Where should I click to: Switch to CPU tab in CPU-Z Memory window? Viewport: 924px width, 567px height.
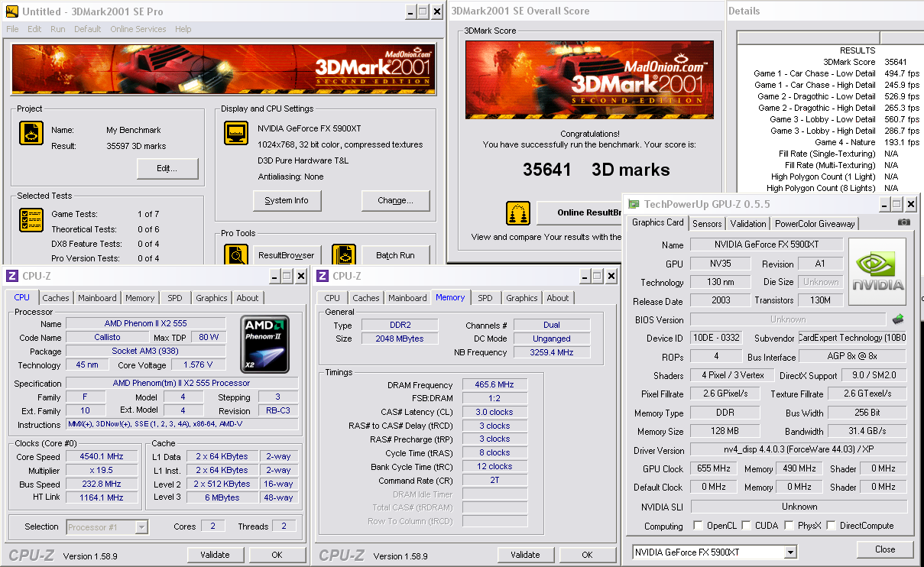[332, 298]
